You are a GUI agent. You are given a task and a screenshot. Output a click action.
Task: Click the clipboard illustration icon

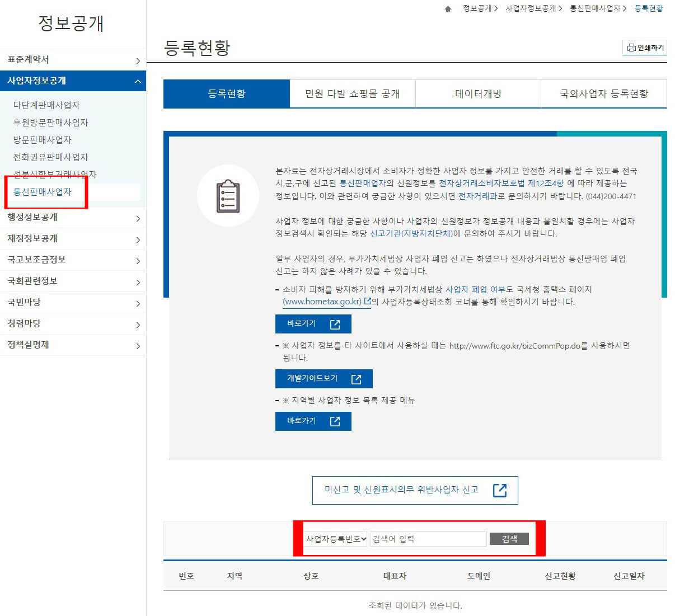click(228, 195)
